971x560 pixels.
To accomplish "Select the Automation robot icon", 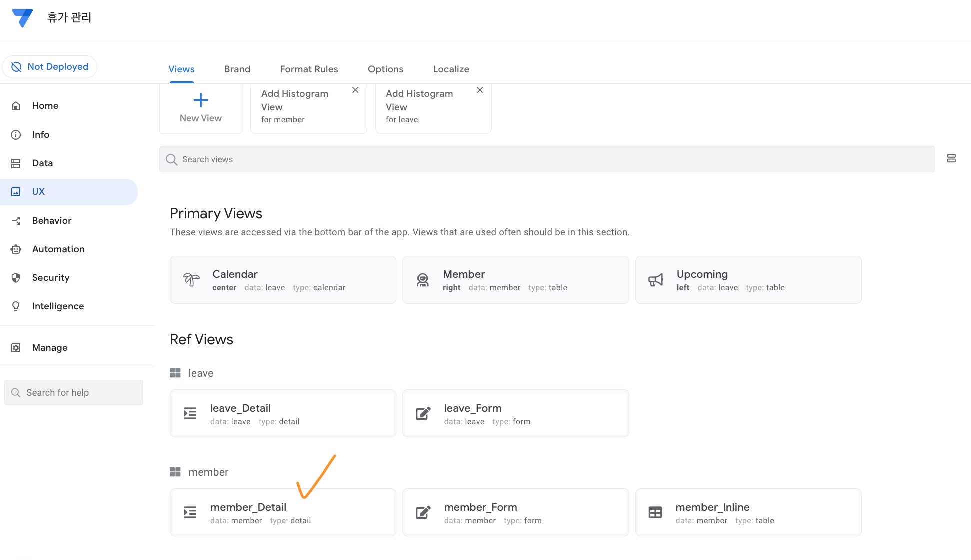I will tap(16, 249).
